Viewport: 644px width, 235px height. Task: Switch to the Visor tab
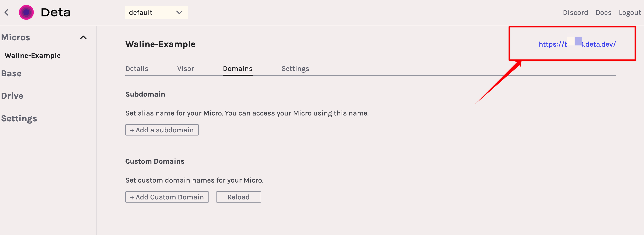[185, 69]
